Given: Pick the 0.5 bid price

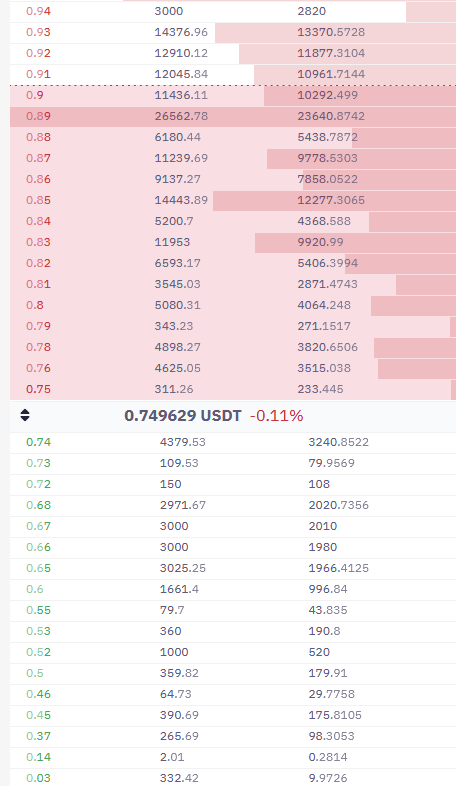Looking at the screenshot, I should tap(35, 673).
